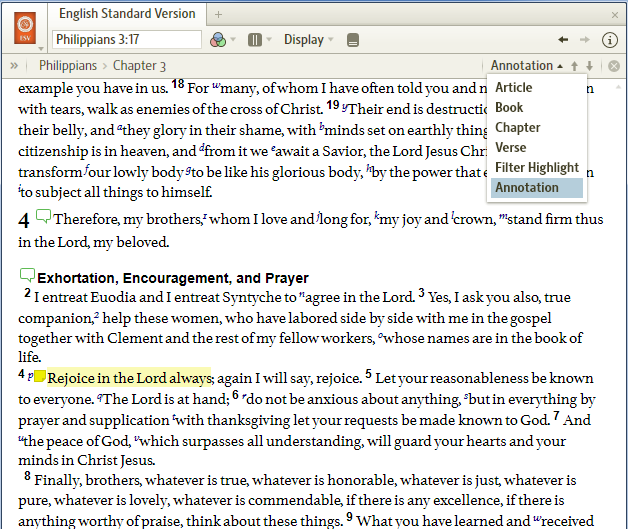Toggle the reading view panel icon
Image resolution: width=628 pixels, height=529 pixels.
coord(353,40)
